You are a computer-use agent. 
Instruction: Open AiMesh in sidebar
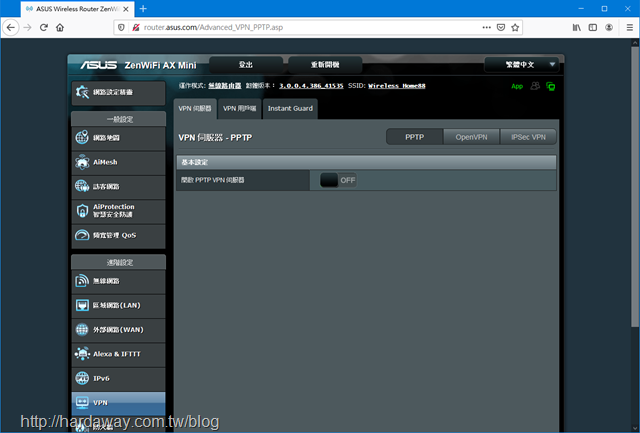(118, 162)
